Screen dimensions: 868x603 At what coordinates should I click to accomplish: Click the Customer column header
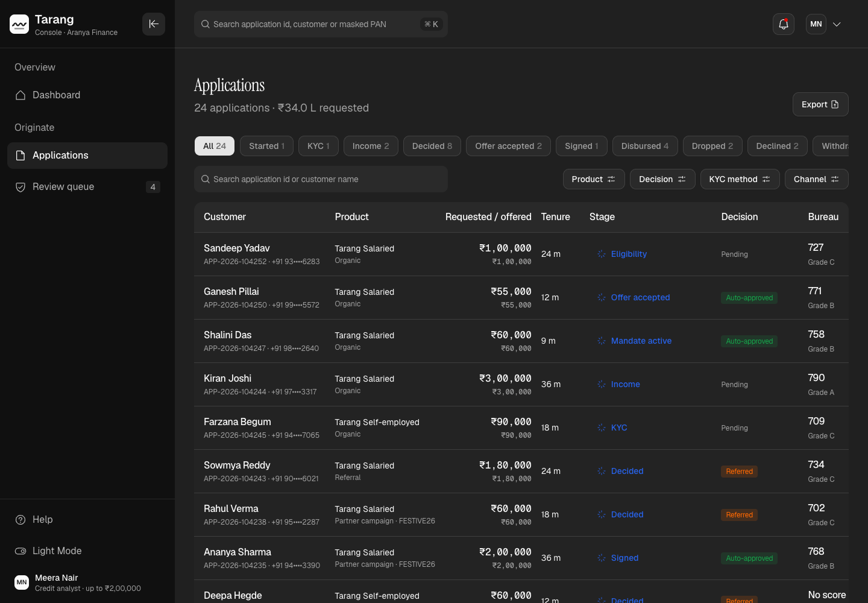point(225,217)
